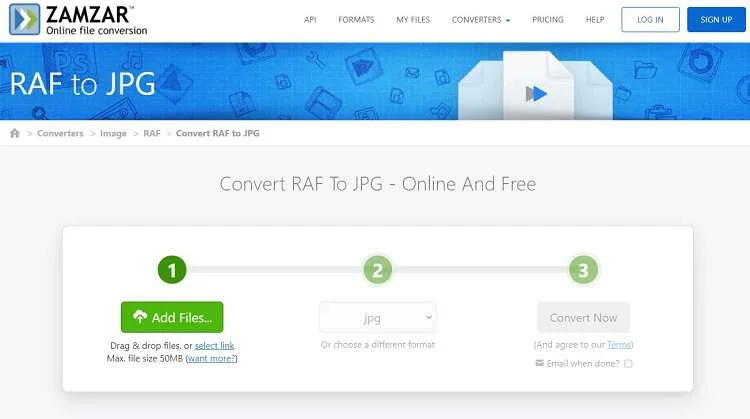Enable Email when done checkbox
The width and height of the screenshot is (750, 419).
(628, 364)
